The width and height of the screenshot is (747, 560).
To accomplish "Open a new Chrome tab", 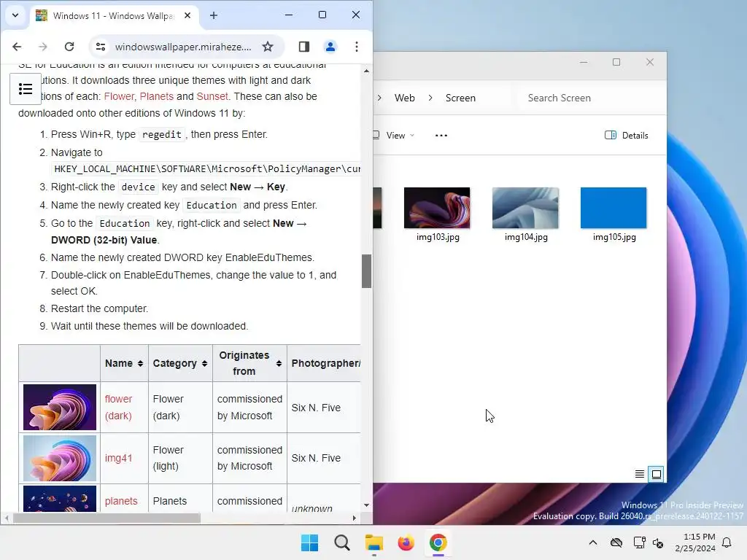I will click(214, 16).
